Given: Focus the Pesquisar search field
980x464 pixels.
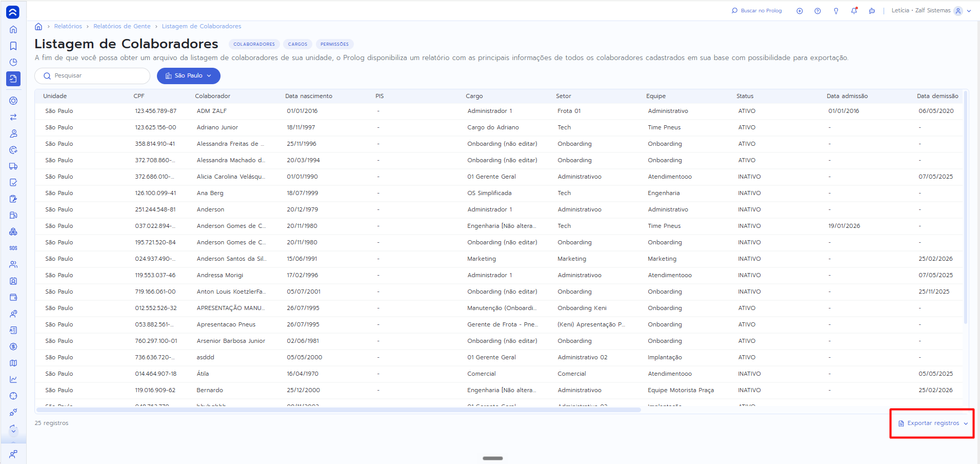Looking at the screenshot, I should [92, 76].
